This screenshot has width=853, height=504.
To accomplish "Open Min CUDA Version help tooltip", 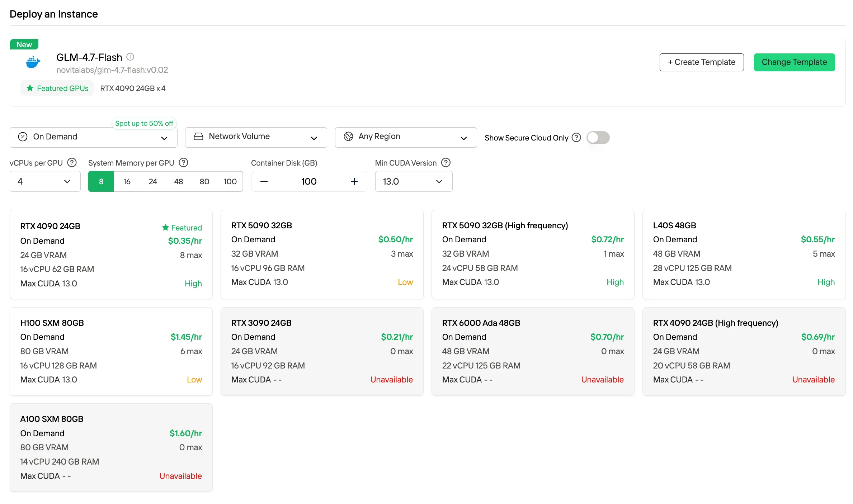I will point(446,163).
